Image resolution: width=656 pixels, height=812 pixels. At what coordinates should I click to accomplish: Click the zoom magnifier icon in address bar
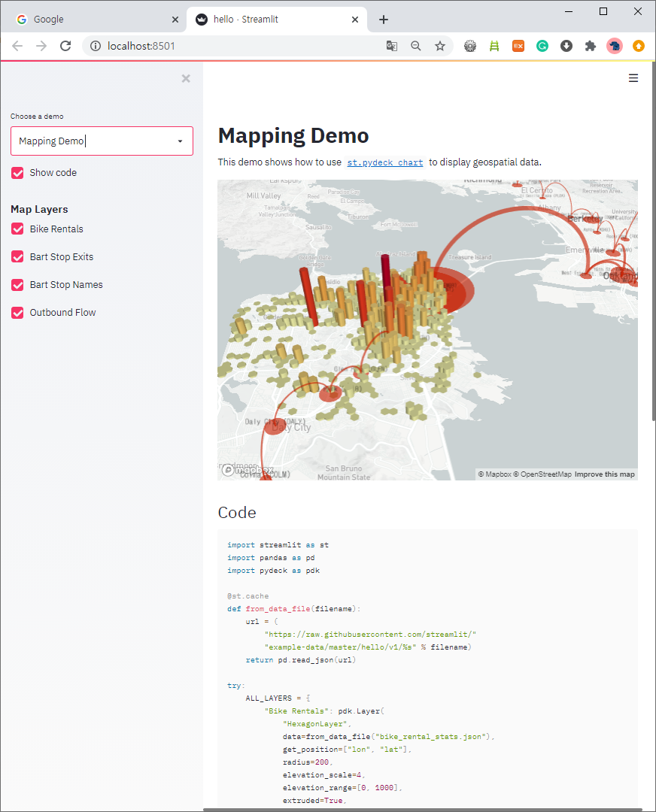415,46
